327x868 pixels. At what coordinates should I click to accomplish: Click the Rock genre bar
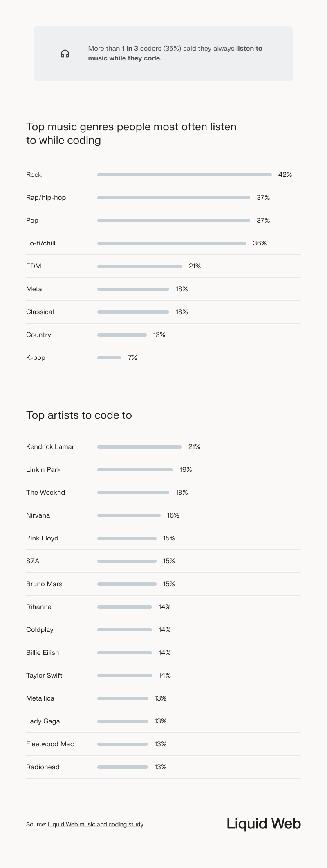[184, 175]
